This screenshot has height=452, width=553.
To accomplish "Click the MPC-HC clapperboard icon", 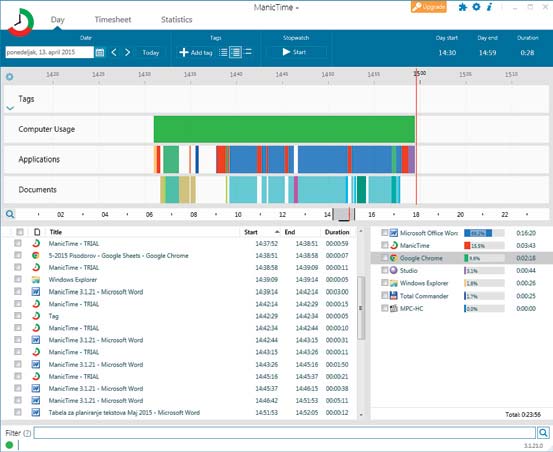I will click(394, 308).
